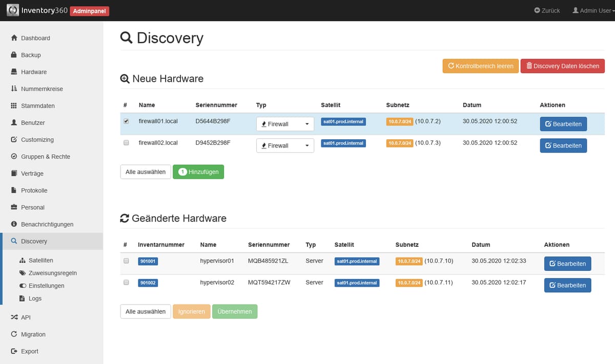
Task: Click the Nummernkreise sort icon
Action: tap(14, 89)
